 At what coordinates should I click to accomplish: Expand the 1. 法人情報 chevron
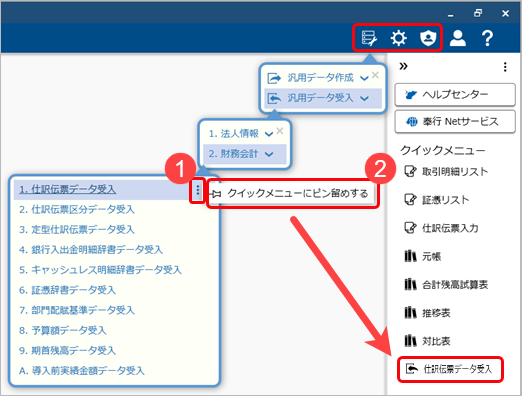pos(269,134)
